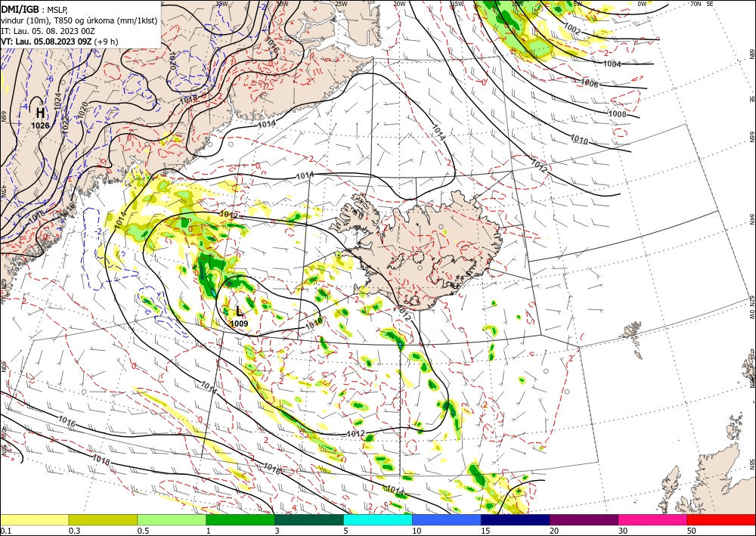The width and height of the screenshot is (756, 536).
Task: Click the 1026 high pressure value
Action: point(40,125)
